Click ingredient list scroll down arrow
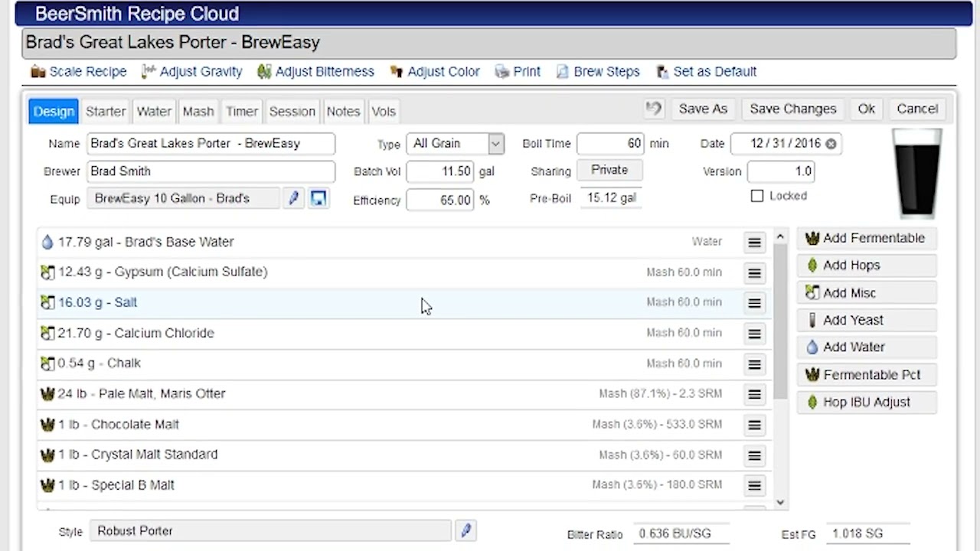The image size is (980, 551). (780, 502)
